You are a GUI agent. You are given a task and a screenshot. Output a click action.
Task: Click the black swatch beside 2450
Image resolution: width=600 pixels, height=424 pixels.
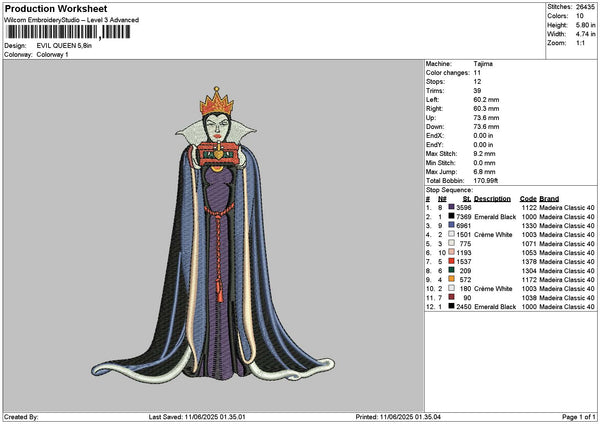point(451,306)
